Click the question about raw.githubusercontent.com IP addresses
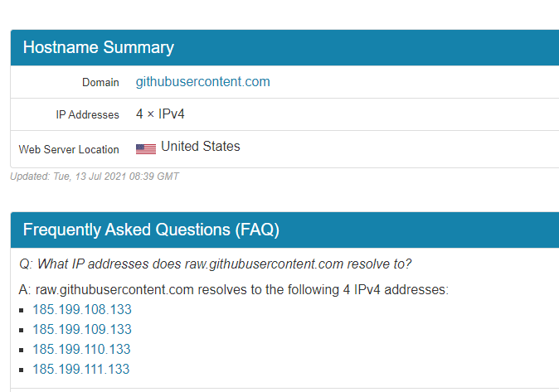Screen dimensions: 559x392 click(x=216, y=264)
